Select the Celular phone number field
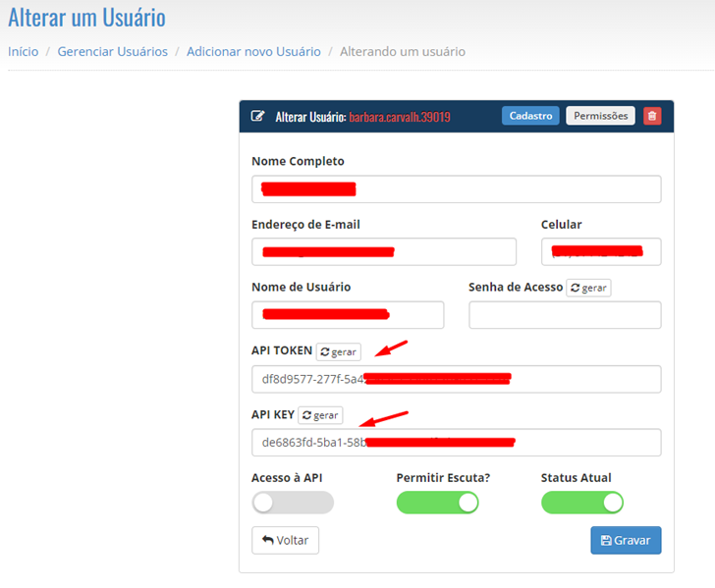 [x=600, y=252]
